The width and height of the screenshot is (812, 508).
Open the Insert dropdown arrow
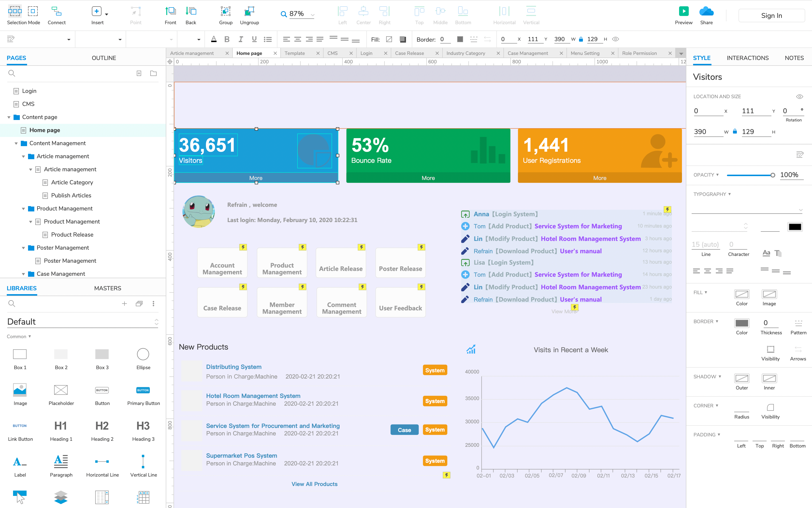pyautogui.click(x=107, y=15)
